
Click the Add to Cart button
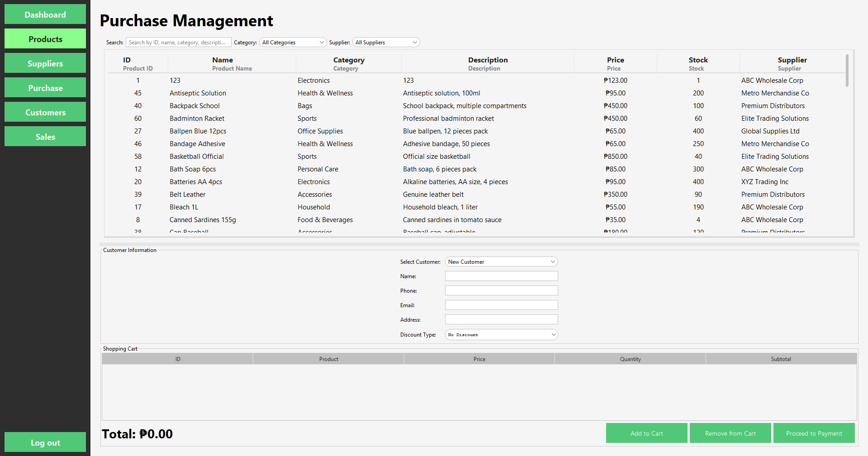[646, 433]
